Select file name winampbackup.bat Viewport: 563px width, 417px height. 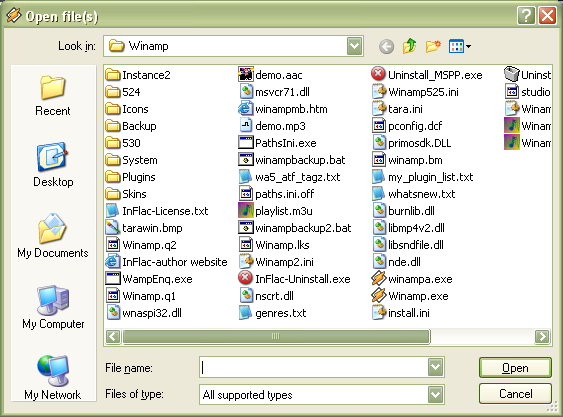[300, 160]
